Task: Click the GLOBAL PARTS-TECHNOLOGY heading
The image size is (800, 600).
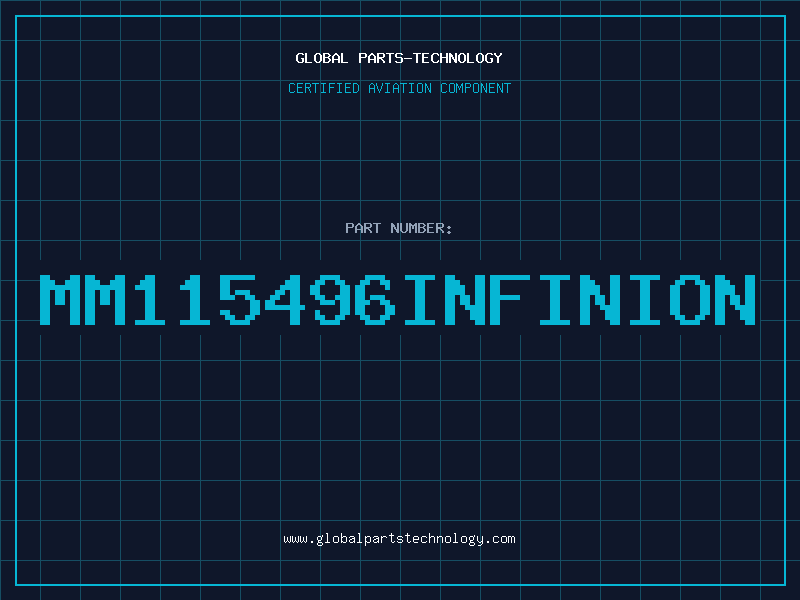Action: pyautogui.click(x=399, y=58)
